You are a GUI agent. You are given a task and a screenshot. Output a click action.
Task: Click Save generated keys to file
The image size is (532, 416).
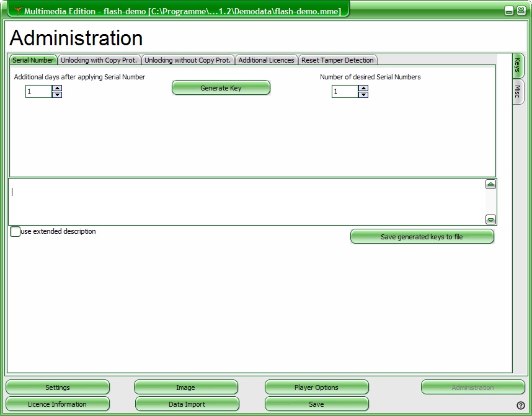[x=422, y=237]
